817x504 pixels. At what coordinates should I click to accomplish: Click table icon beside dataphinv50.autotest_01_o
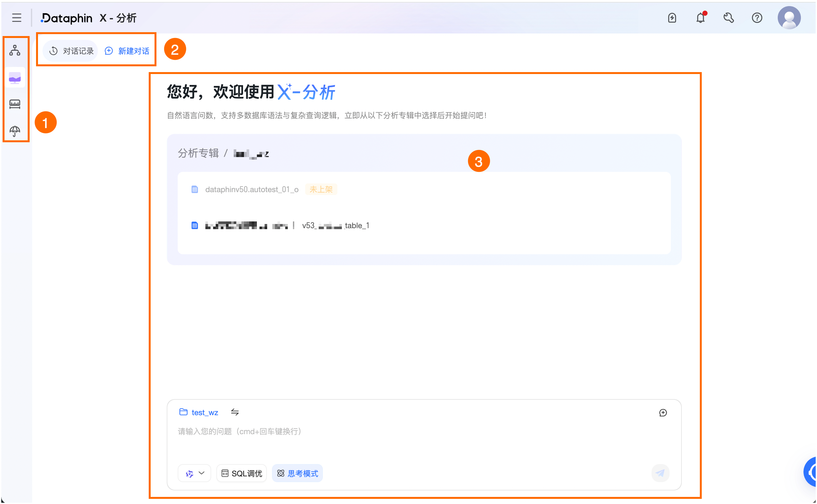tap(195, 190)
